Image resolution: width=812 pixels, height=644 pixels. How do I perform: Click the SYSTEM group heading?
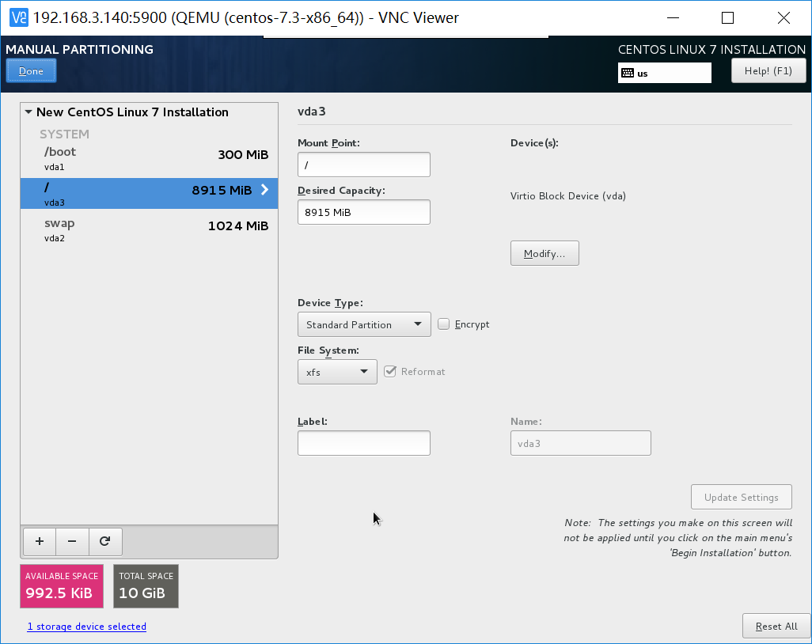click(64, 134)
